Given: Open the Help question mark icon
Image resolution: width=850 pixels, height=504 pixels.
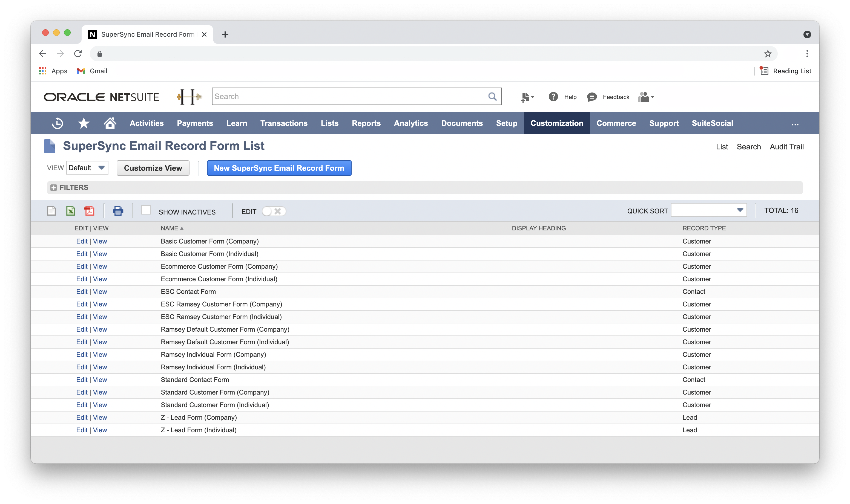Looking at the screenshot, I should coord(553,97).
